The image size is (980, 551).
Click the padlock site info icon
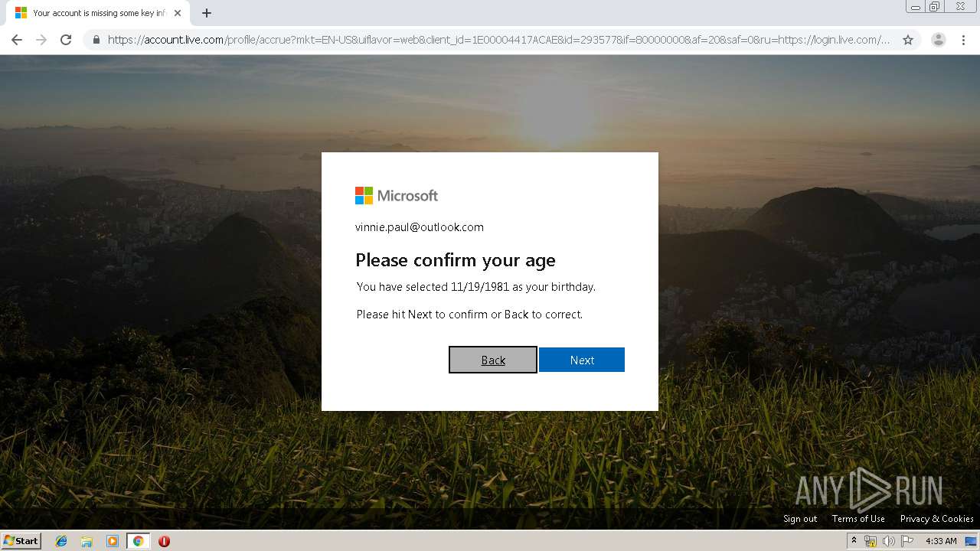pos(96,40)
